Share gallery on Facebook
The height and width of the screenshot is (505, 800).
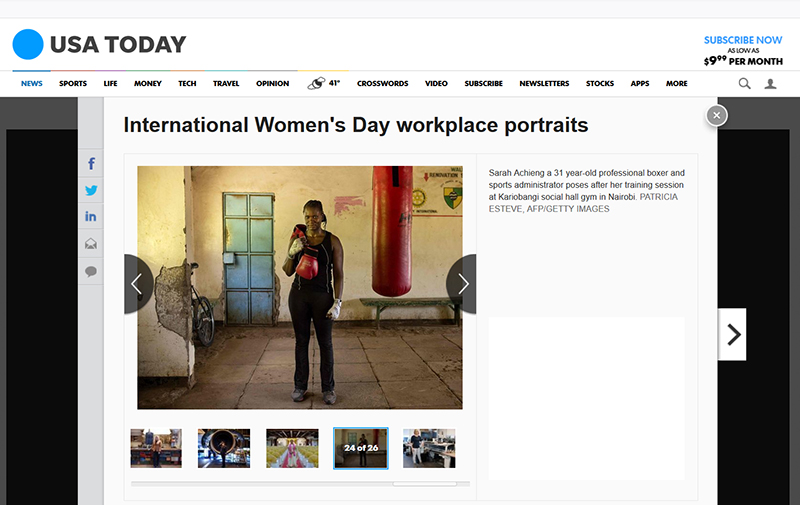(x=91, y=164)
